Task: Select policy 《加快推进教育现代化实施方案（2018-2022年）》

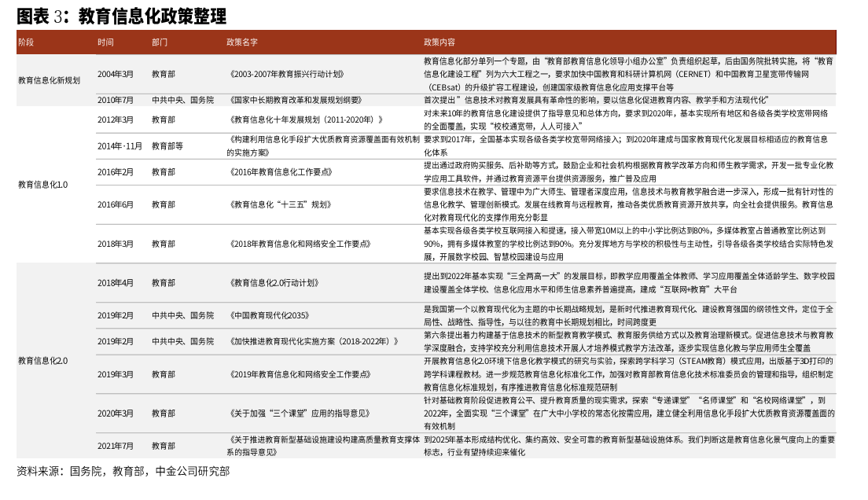Action: (x=314, y=341)
